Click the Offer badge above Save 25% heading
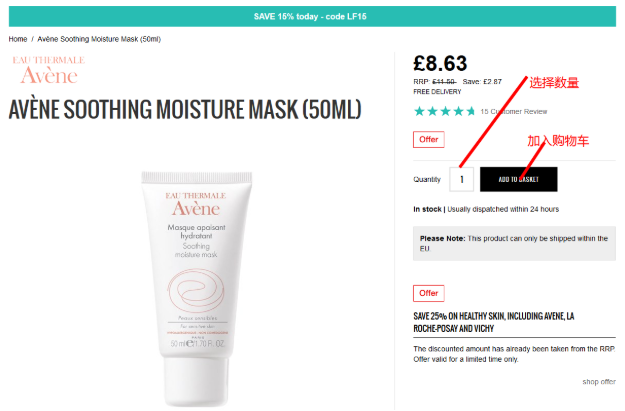Viewport: 625px width, 411px height. tap(428, 293)
